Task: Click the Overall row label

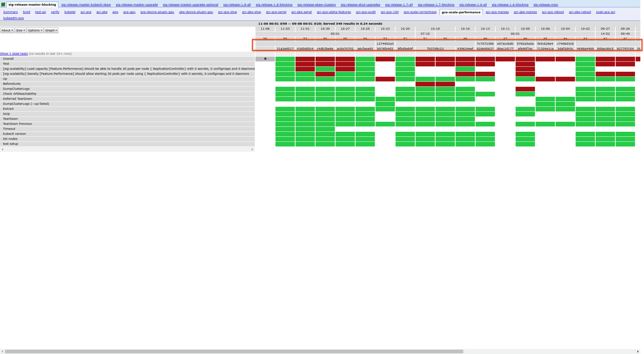Action: 8,59
